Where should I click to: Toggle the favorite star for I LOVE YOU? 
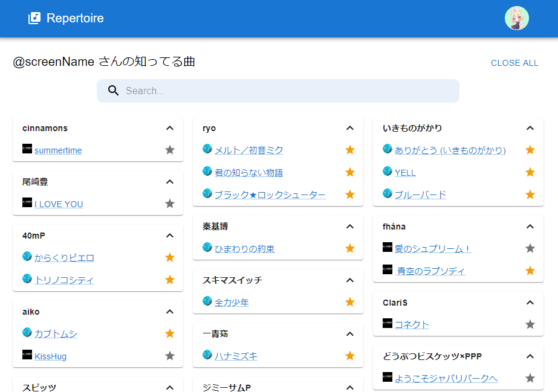pos(170,204)
